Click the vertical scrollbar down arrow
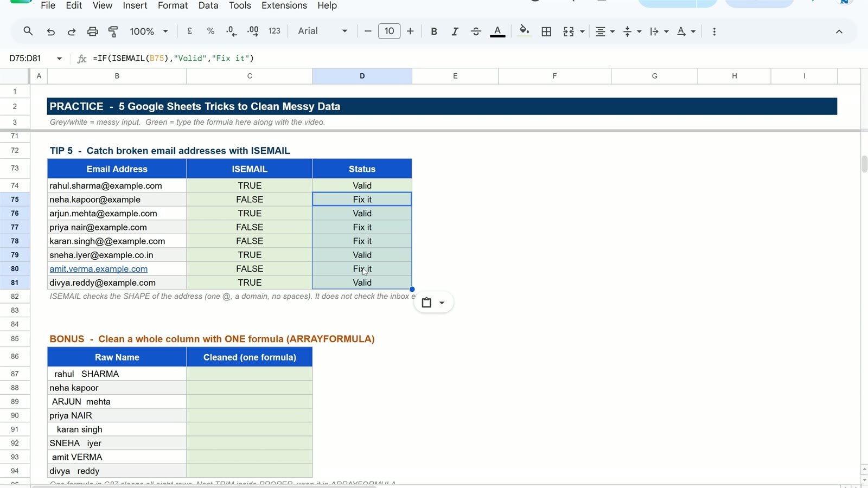This screenshot has height=488, width=868. click(x=864, y=480)
